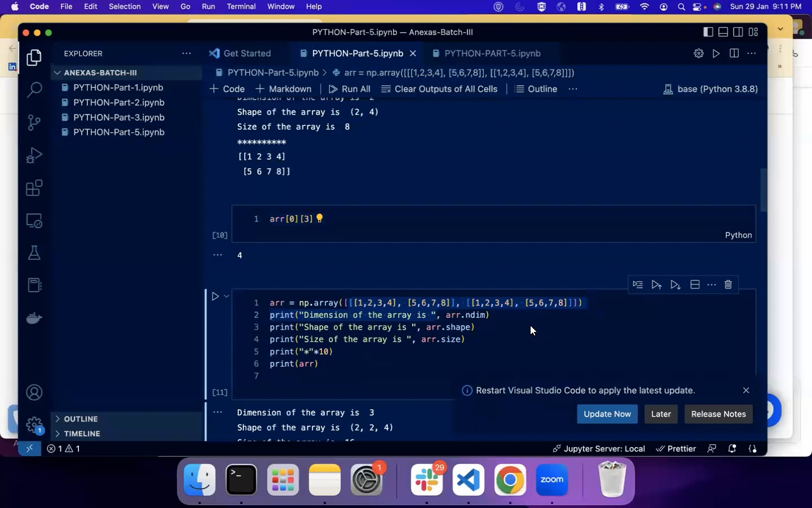The height and width of the screenshot is (508, 812).
Task: Click Later on the update notification
Action: [661, 414]
